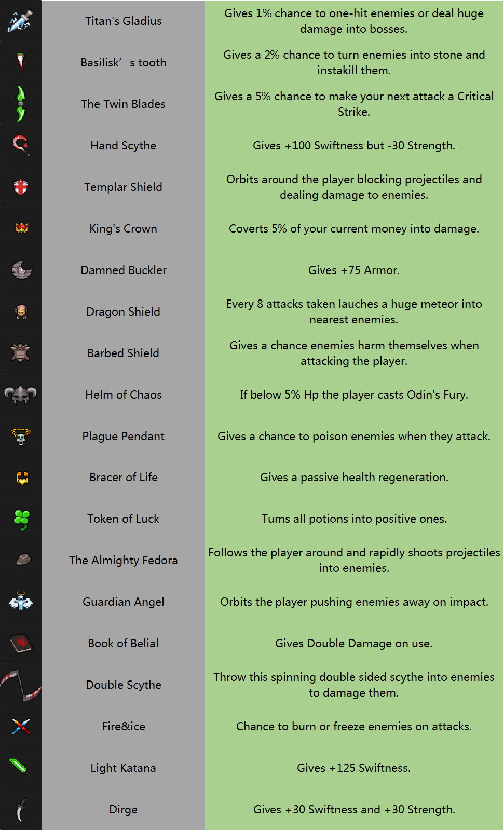Viewport: 504px width, 831px height.
Task: Select the Guardian Angel winged icon
Action: coord(21,602)
